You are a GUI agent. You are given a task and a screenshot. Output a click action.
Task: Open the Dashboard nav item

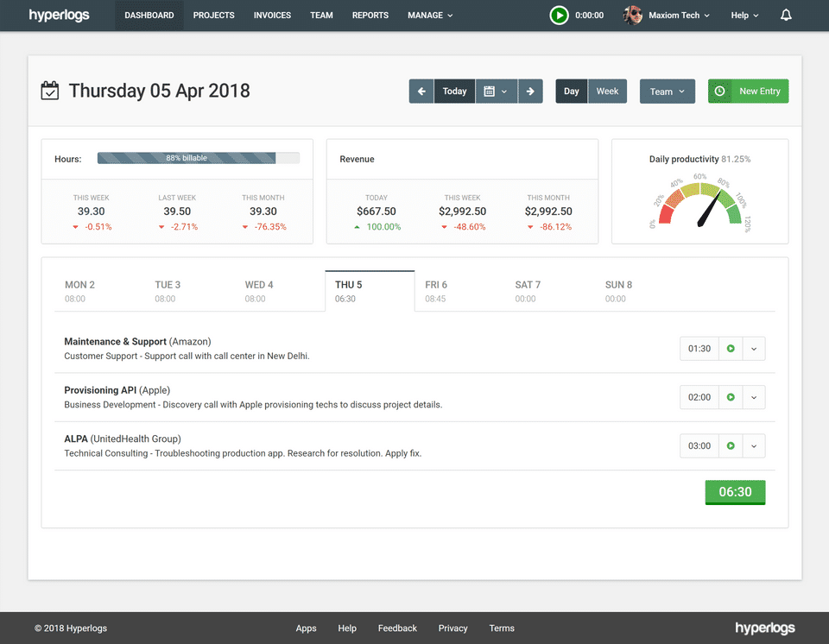(149, 16)
